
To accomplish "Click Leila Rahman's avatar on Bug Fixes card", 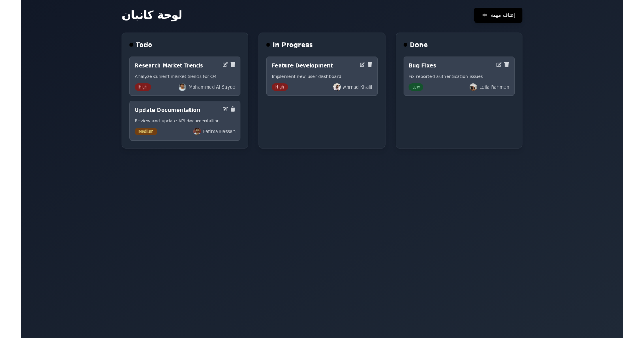I will click(x=473, y=87).
